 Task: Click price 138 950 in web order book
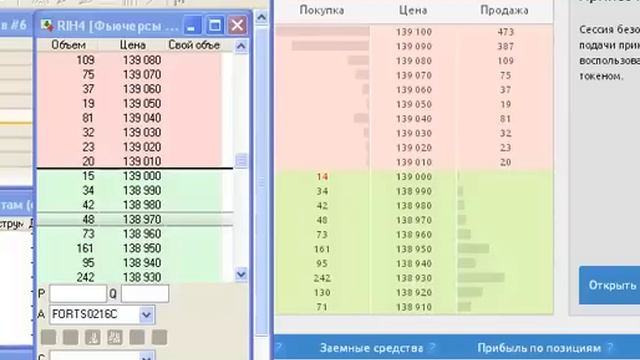click(x=413, y=249)
